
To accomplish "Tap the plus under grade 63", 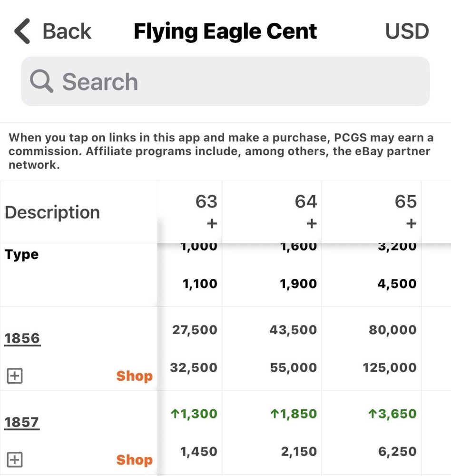I will coord(212,223).
